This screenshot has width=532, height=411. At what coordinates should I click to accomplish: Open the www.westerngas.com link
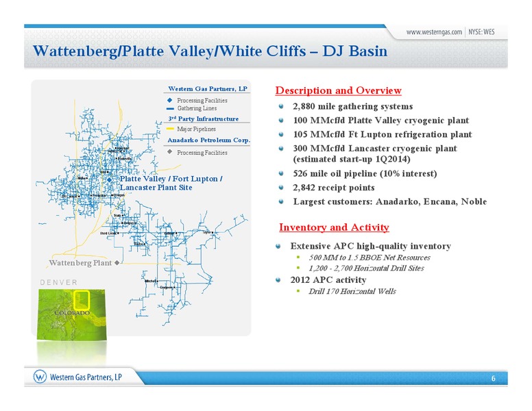pos(434,32)
